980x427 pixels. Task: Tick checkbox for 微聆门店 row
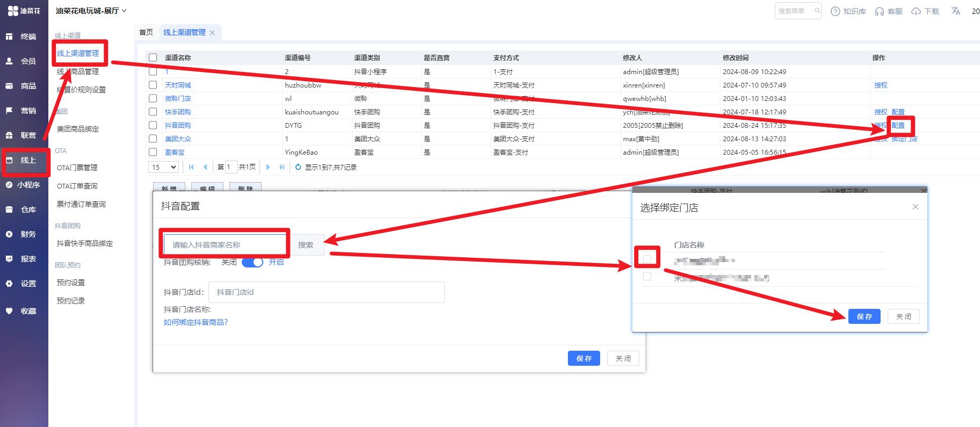tap(153, 98)
